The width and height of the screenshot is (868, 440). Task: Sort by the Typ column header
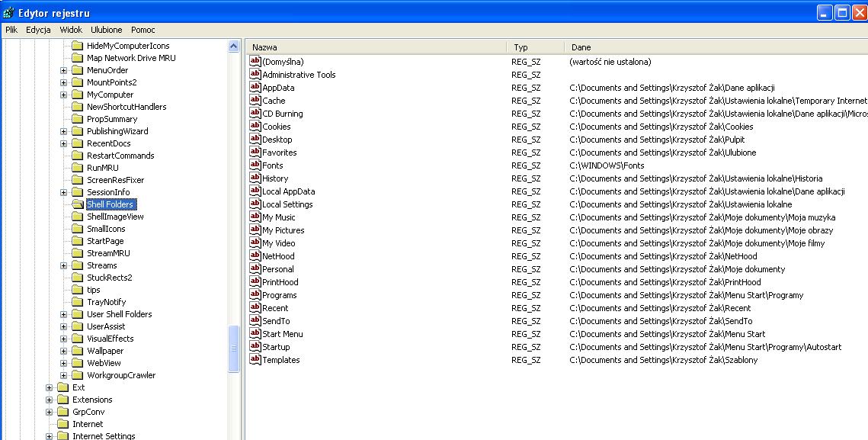point(535,47)
